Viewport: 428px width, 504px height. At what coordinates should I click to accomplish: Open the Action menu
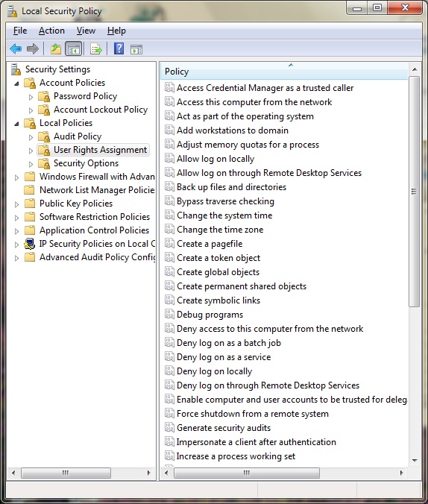click(x=51, y=31)
